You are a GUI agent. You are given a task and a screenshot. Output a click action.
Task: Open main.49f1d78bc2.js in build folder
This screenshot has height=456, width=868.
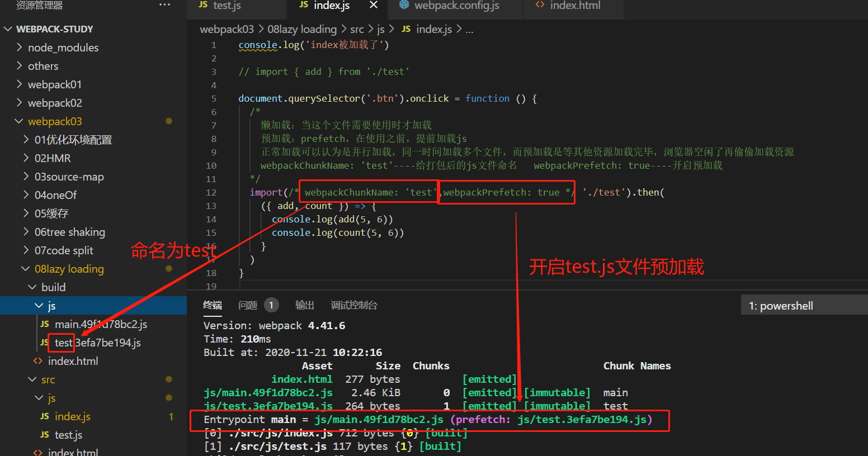coord(101,324)
